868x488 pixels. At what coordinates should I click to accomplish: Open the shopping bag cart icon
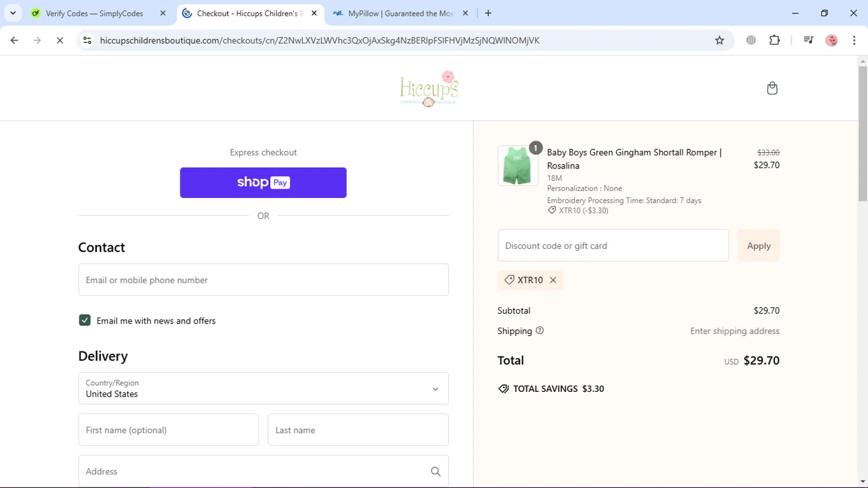click(x=772, y=88)
